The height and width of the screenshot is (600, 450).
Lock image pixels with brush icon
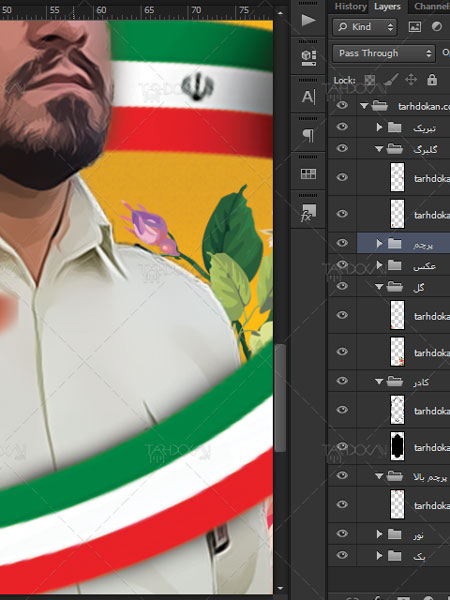pyautogui.click(x=390, y=80)
